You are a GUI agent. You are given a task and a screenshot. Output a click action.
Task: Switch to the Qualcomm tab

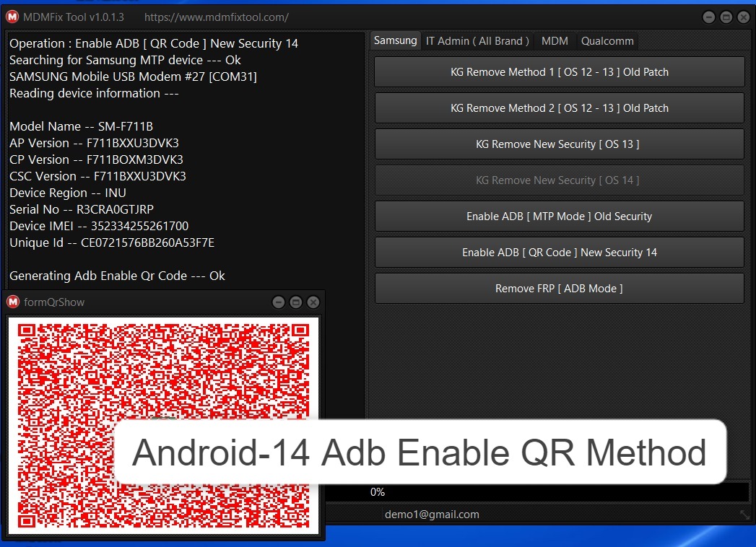point(607,41)
